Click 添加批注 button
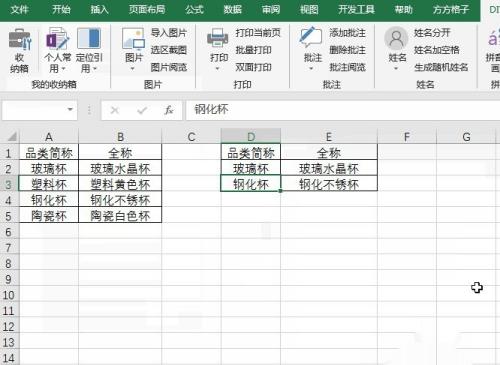 347,33
